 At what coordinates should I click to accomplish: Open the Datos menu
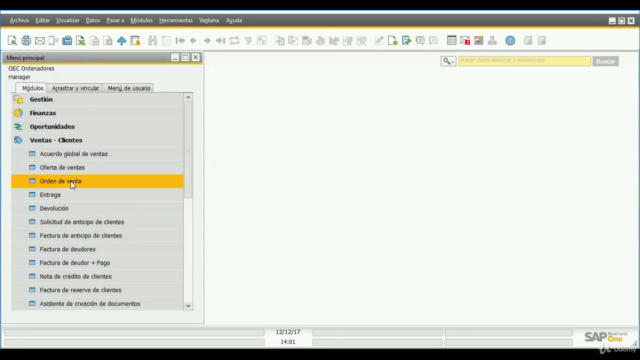[93, 20]
